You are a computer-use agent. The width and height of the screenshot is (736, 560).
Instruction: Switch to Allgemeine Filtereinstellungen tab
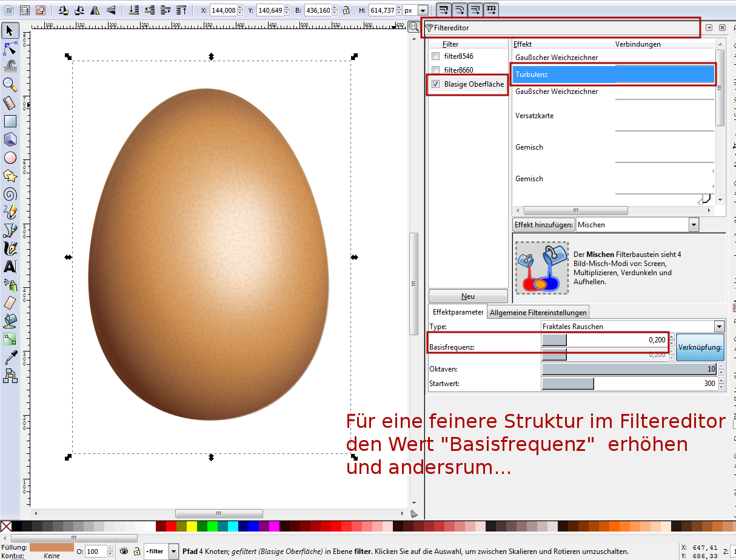[538, 313]
